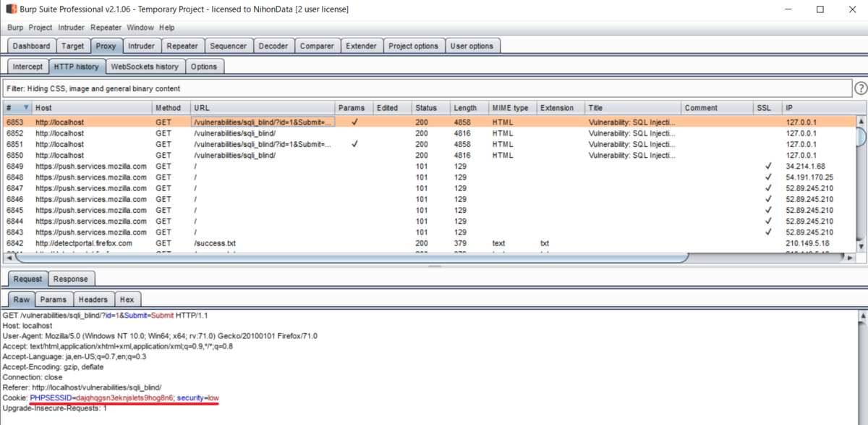The width and height of the screenshot is (868, 425).
Task: Click the Referer header line
Action: click(x=82, y=387)
